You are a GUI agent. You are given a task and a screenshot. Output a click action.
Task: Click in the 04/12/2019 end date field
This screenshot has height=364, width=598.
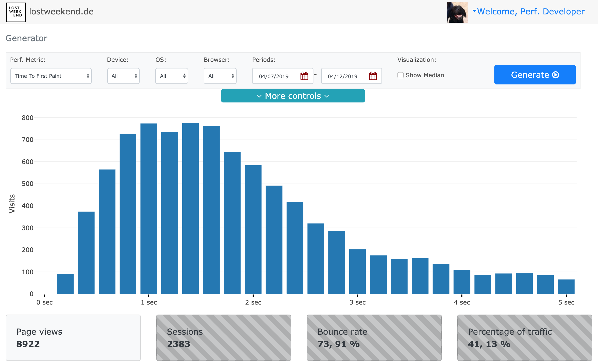point(343,76)
